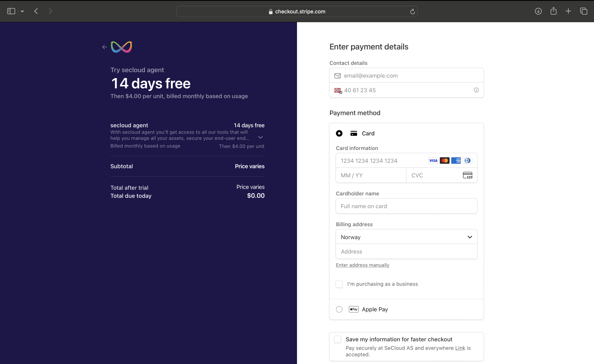The image size is (594, 364).
Task: Click the email address input field
Action: (x=410, y=76)
